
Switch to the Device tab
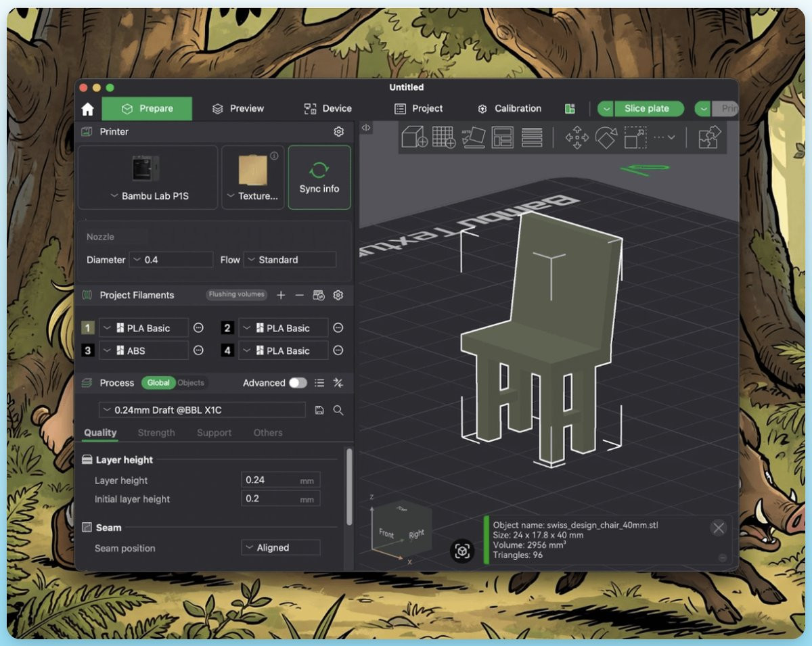[x=328, y=109]
